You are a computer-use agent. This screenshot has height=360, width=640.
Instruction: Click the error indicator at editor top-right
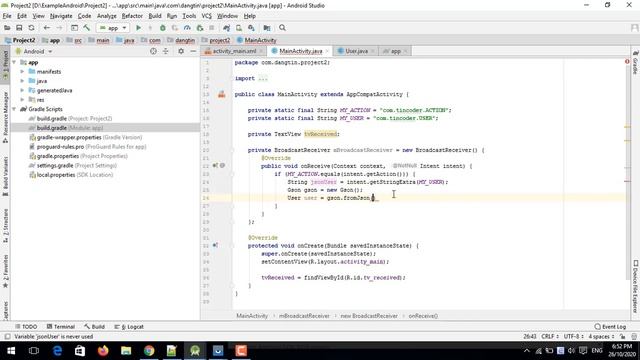click(627, 62)
